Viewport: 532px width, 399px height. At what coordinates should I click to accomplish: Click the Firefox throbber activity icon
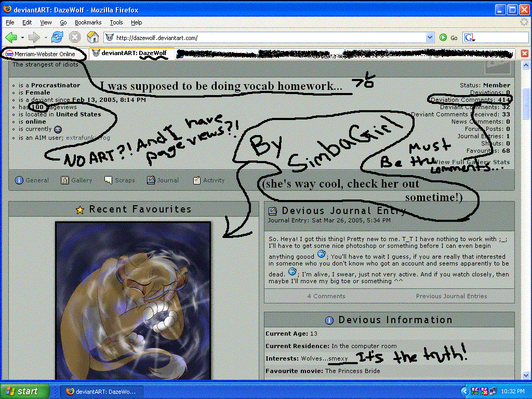(x=525, y=22)
